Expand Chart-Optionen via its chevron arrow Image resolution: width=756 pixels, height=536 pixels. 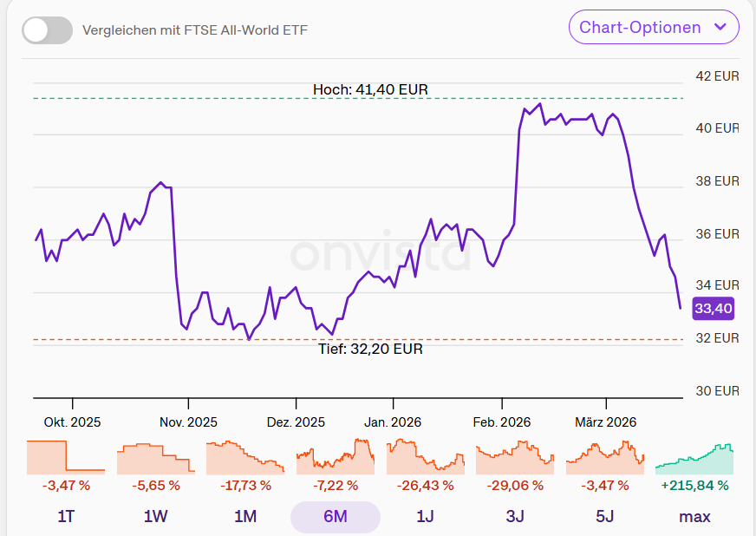[x=720, y=27]
